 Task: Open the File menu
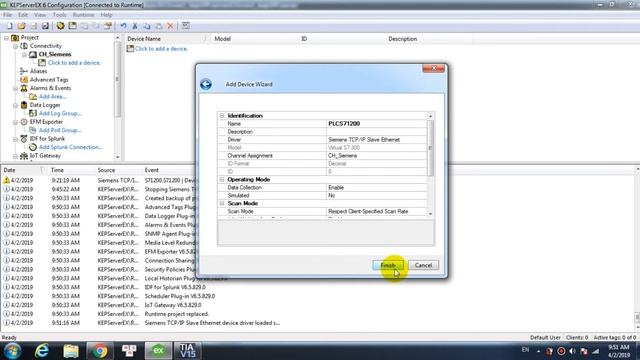click(7, 15)
